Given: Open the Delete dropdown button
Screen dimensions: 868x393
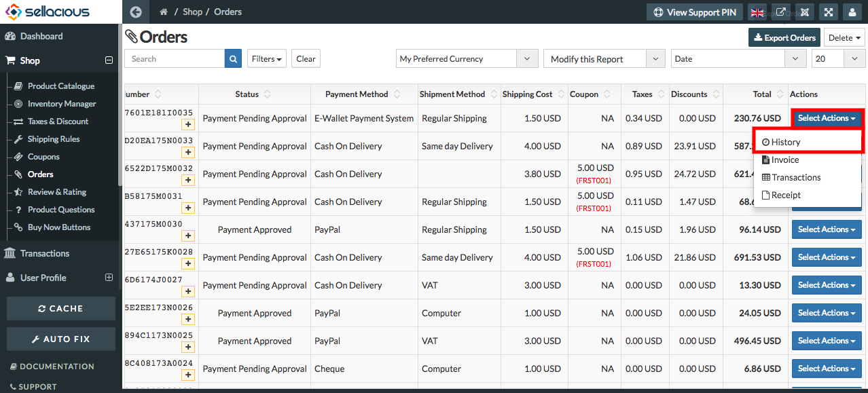Looking at the screenshot, I should (845, 38).
